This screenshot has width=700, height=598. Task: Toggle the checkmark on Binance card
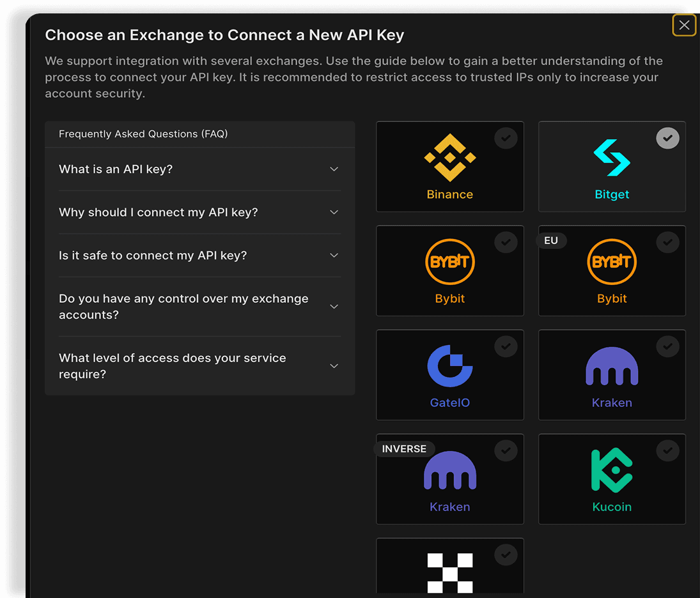506,138
